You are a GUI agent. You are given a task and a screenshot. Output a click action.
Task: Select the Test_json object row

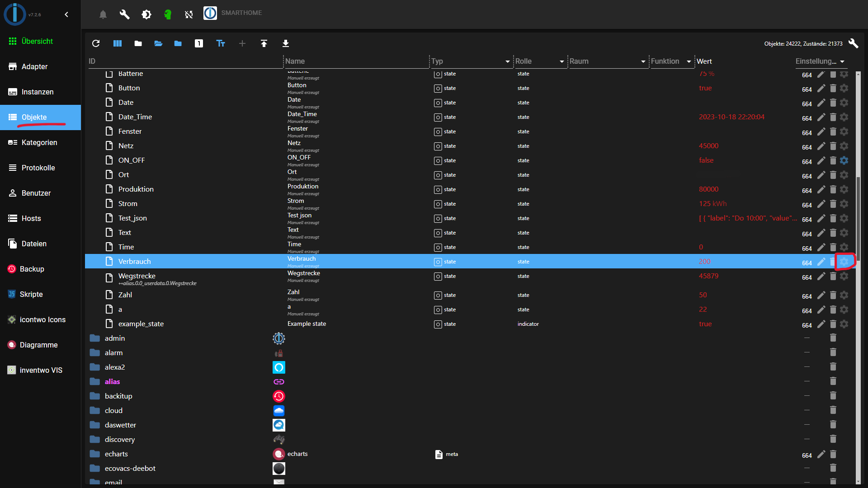(470, 218)
